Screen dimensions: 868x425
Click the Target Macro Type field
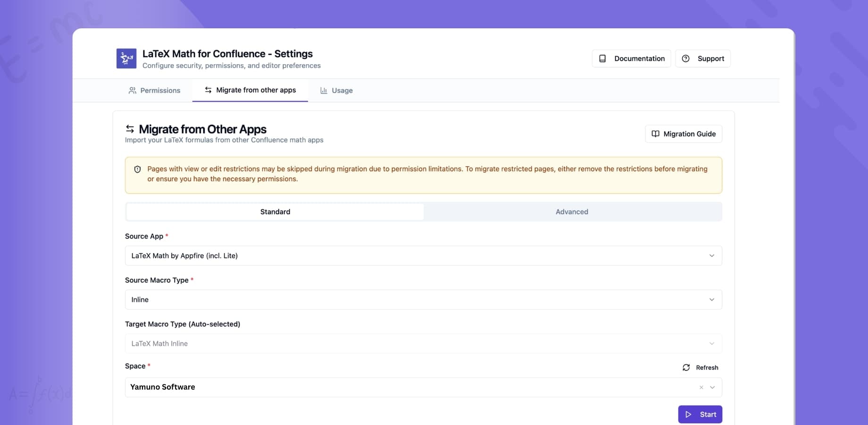coord(423,343)
